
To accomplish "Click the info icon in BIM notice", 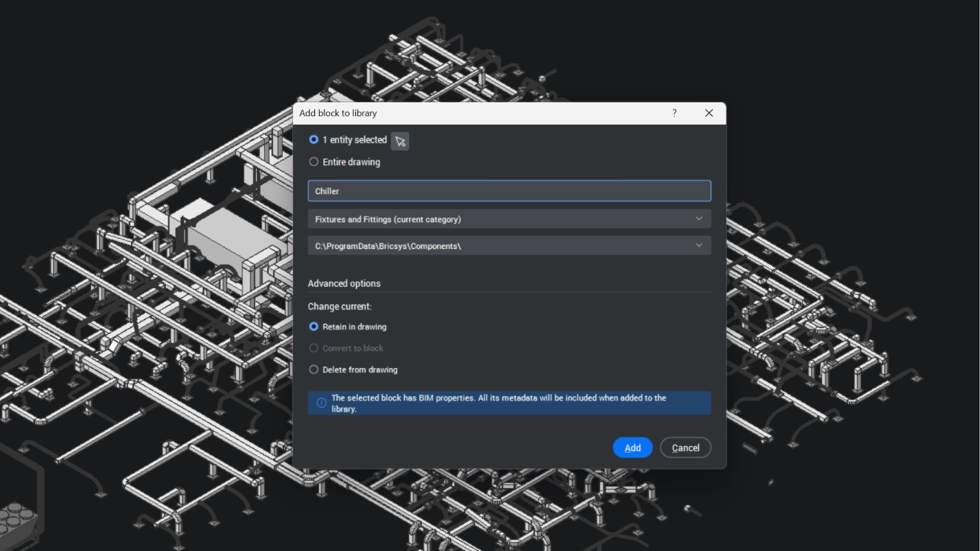I will click(321, 403).
